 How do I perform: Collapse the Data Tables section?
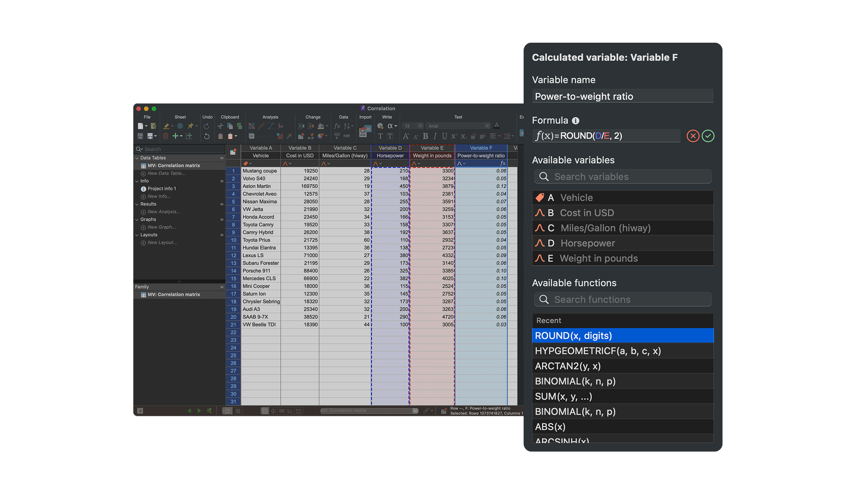(137, 158)
